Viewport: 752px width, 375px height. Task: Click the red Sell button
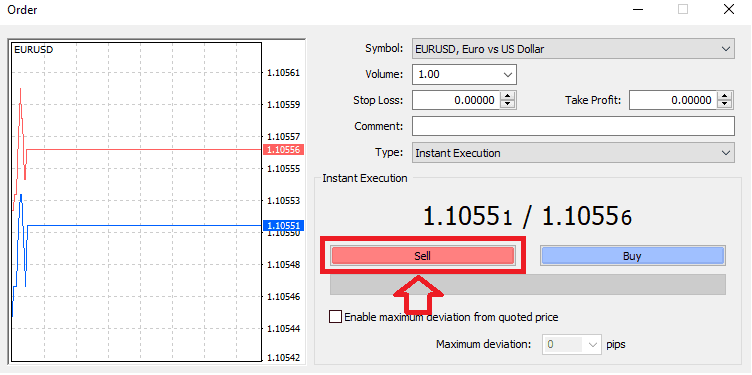pyautogui.click(x=423, y=256)
